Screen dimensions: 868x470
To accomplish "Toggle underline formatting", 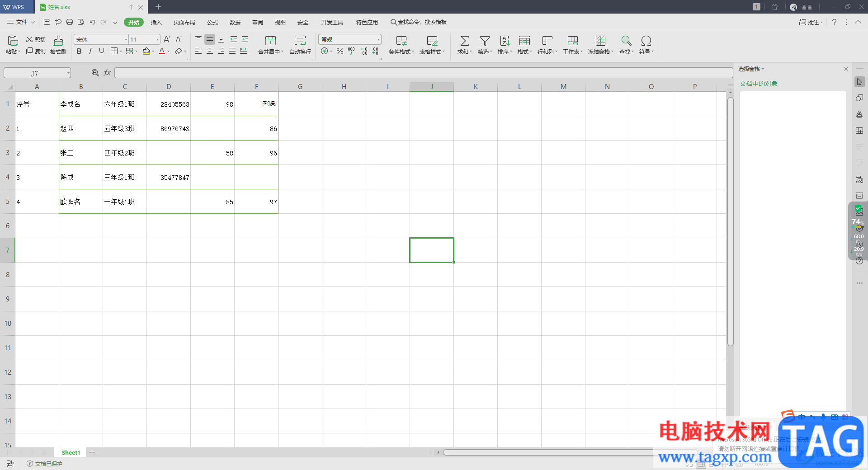I will [x=102, y=52].
